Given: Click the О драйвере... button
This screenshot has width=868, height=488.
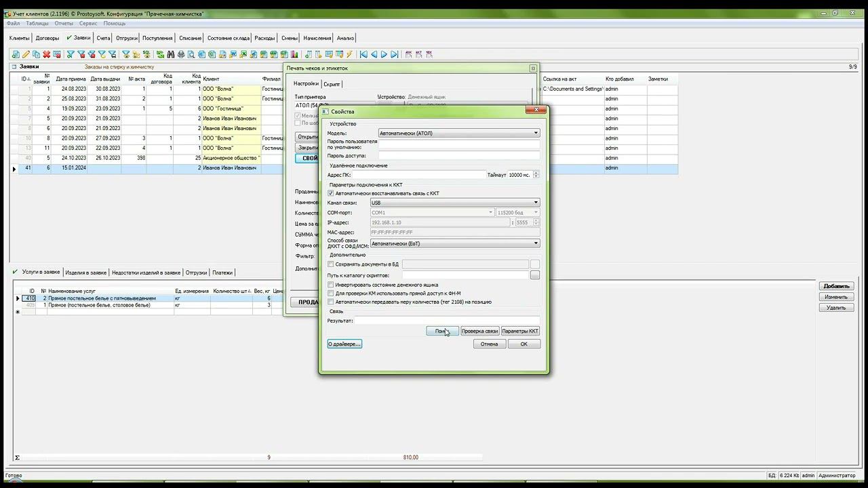Looking at the screenshot, I should point(344,344).
